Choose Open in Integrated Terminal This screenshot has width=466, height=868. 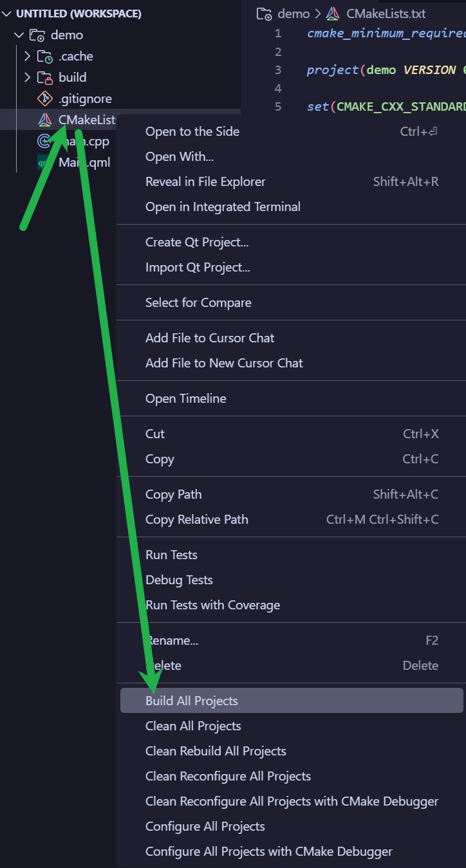click(223, 207)
